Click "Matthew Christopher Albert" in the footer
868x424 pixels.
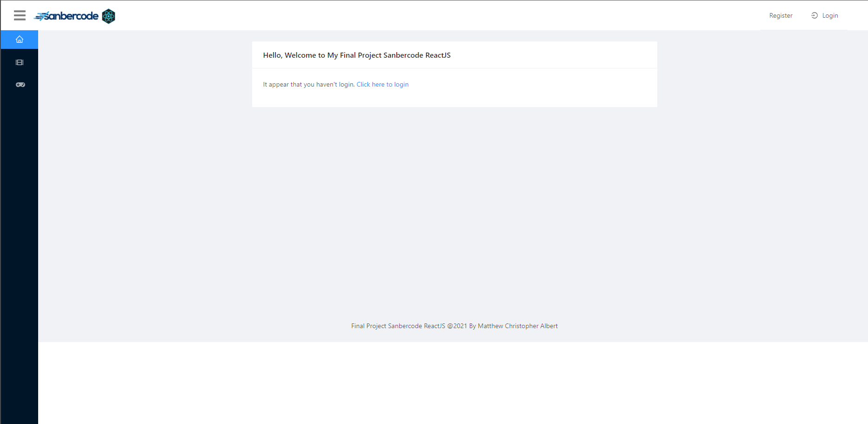[x=518, y=326]
